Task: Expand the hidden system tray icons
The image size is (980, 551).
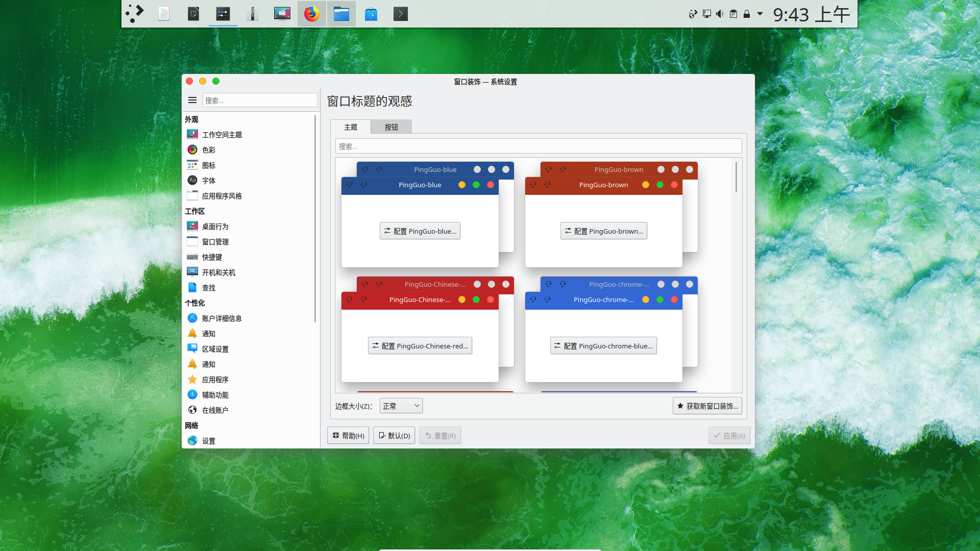Action: pos(760,14)
